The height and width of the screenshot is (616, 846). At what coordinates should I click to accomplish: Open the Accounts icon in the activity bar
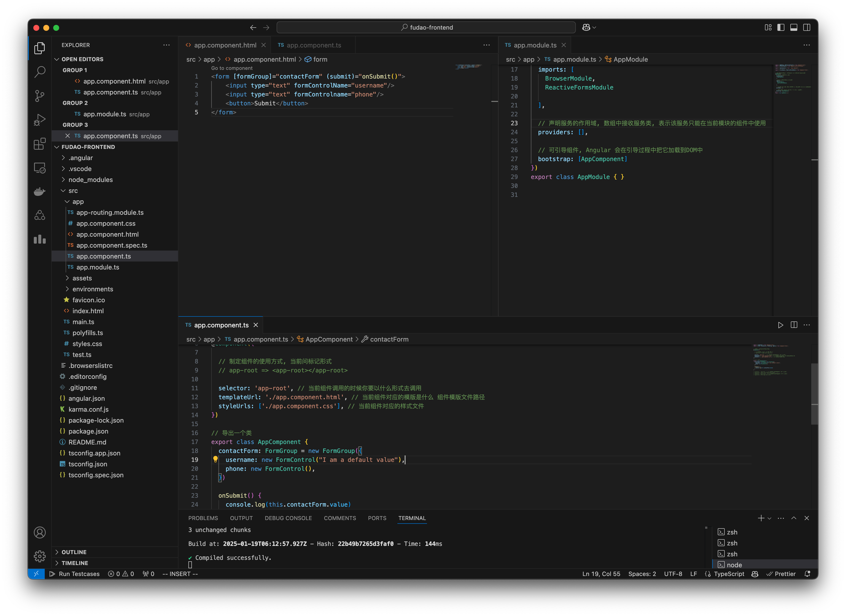click(x=40, y=532)
